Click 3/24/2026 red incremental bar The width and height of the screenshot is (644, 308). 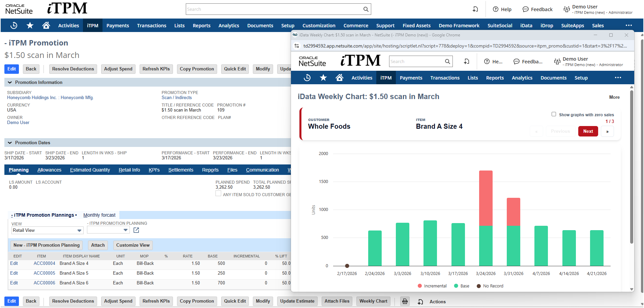(x=486, y=198)
